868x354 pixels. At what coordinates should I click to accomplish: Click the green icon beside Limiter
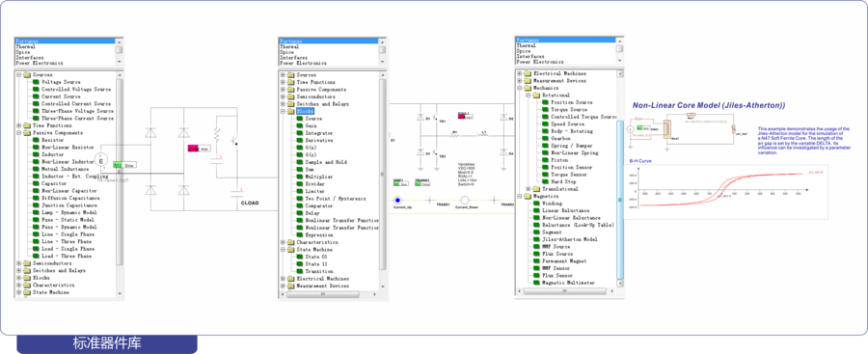click(x=300, y=191)
